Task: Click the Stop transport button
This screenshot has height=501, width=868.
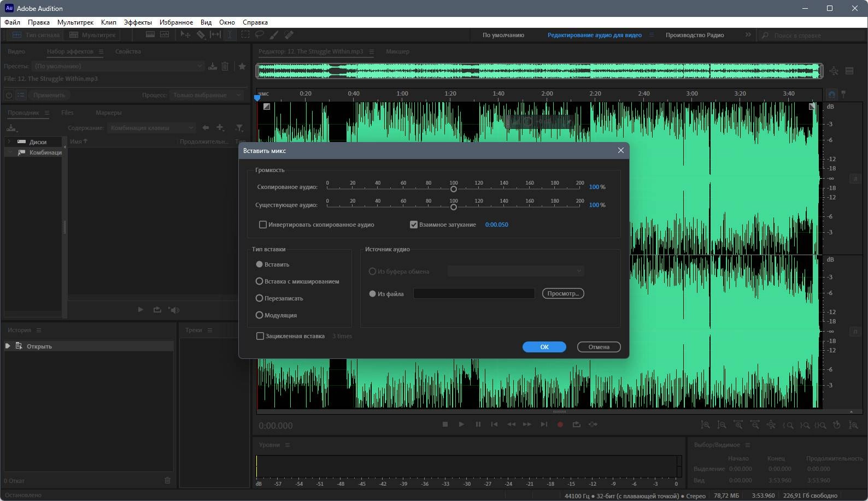Action: point(445,425)
